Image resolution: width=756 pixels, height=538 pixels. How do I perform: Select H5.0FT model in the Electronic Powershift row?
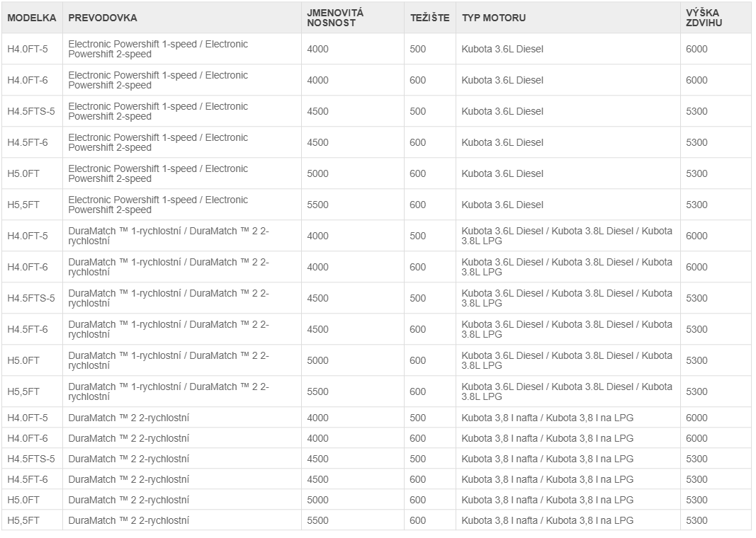tap(23, 174)
